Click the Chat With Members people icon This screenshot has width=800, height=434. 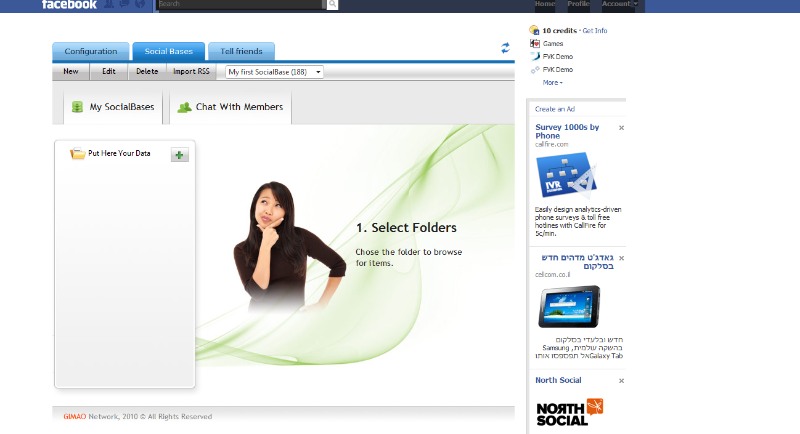click(x=184, y=107)
